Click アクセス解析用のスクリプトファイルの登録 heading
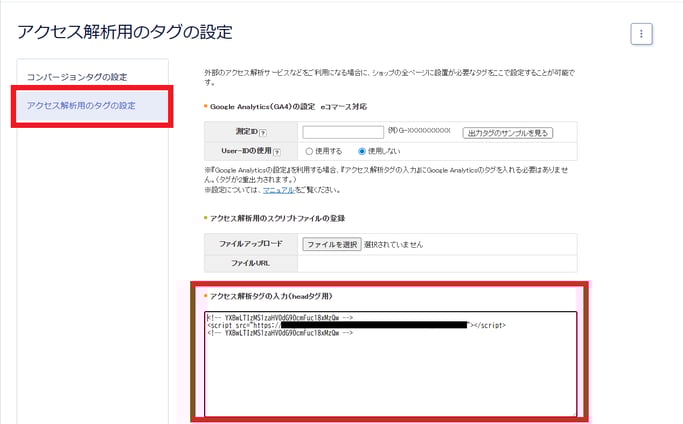Image resolution: width=683 pixels, height=424 pixels. [277, 218]
